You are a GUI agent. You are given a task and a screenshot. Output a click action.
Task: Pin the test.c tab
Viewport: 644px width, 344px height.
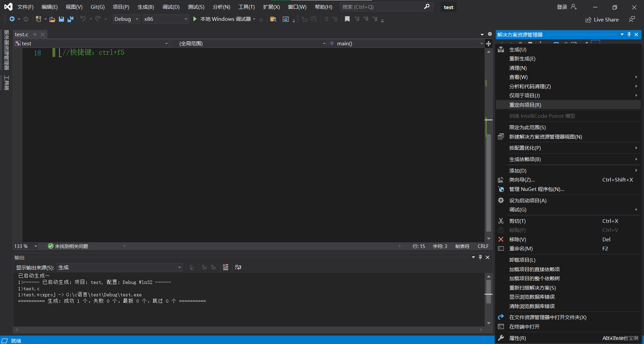[x=35, y=34]
